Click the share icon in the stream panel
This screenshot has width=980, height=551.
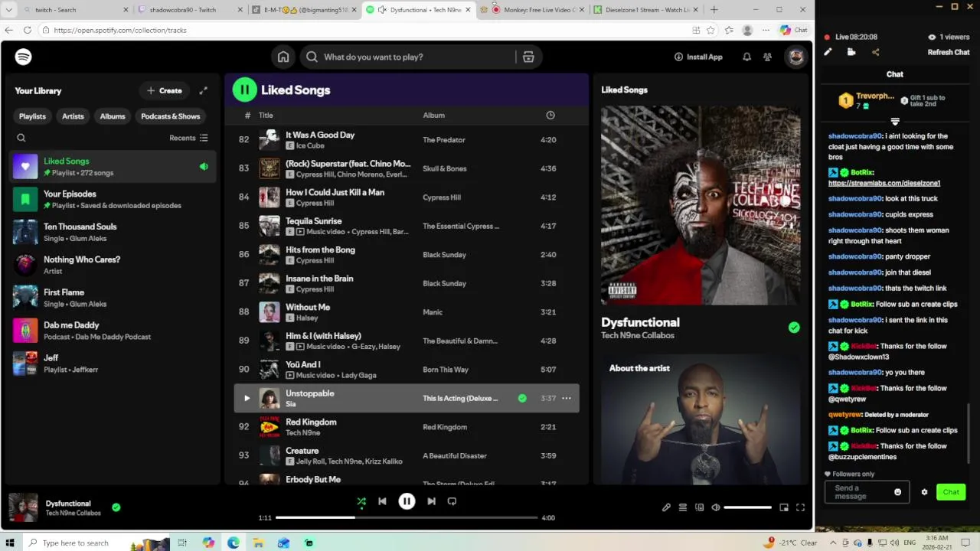coord(876,52)
